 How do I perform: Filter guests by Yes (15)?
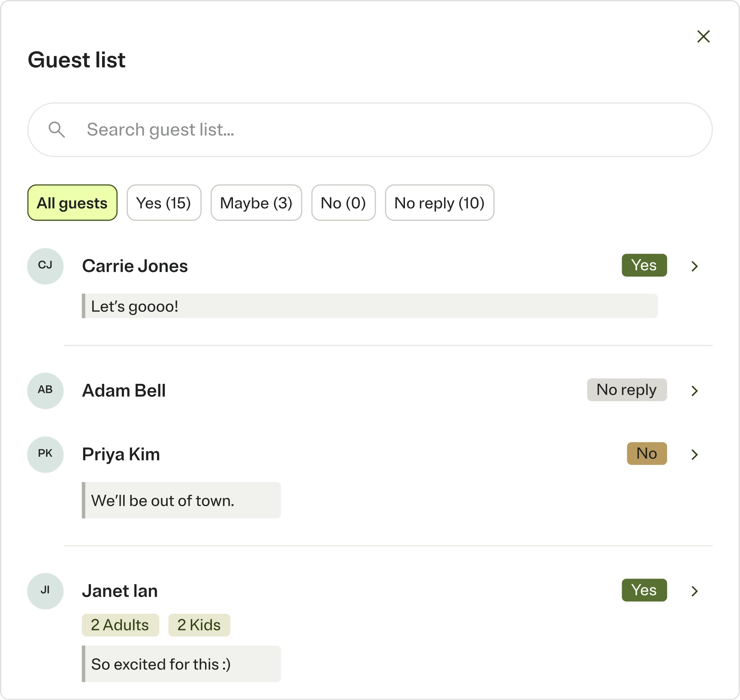(x=164, y=203)
